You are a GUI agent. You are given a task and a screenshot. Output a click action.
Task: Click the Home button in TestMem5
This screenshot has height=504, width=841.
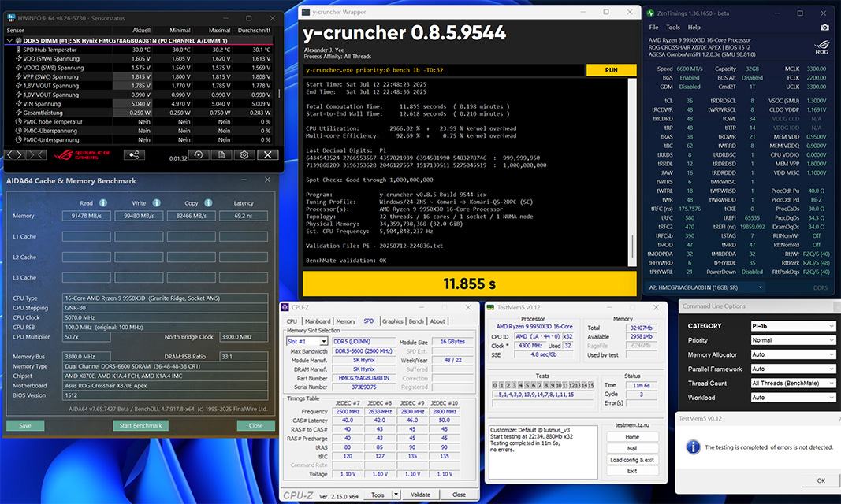click(632, 437)
